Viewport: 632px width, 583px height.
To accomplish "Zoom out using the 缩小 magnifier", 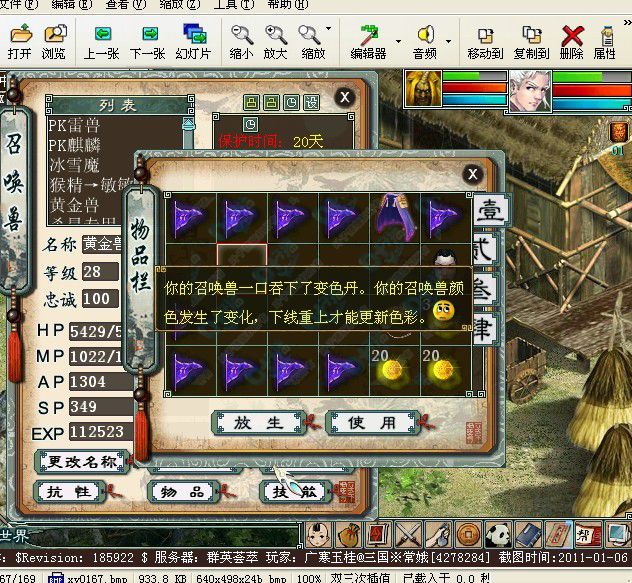I will 241,42.
